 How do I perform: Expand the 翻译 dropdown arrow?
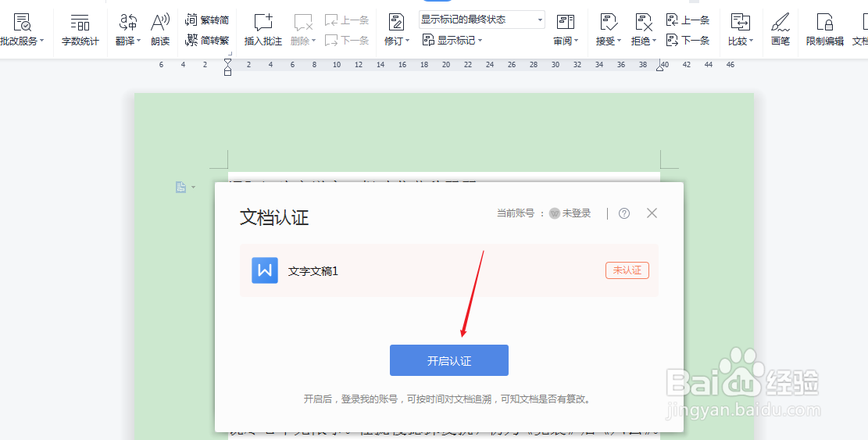click(x=138, y=41)
